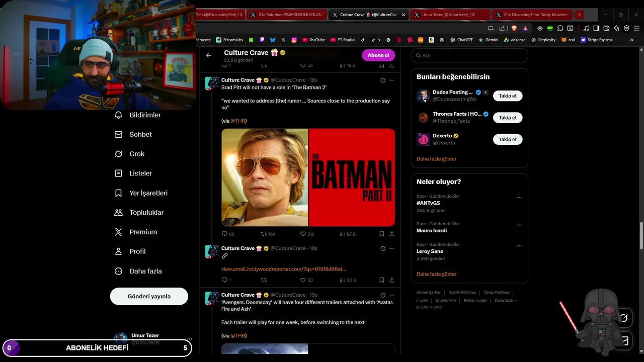Click Daha fazla göster under suggested accounts
Image resolution: width=644 pixels, height=362 pixels.
437,159
